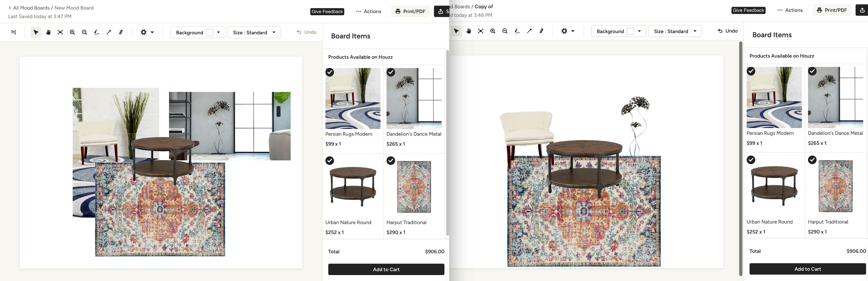Pick the freehand Draw tool in New Mood Board window

coord(97,32)
